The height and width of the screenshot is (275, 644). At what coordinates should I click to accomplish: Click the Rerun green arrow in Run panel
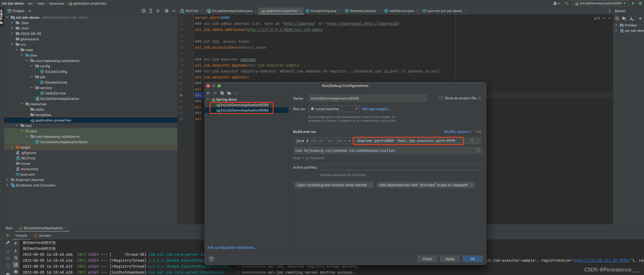tap(8, 235)
